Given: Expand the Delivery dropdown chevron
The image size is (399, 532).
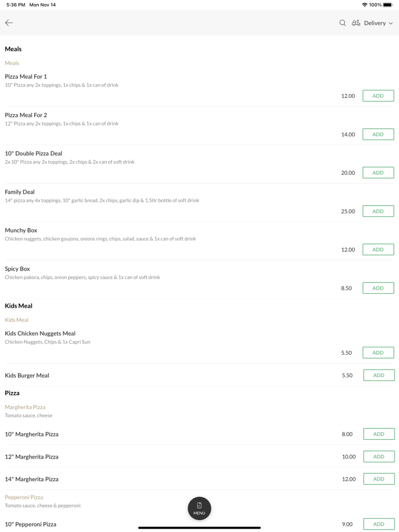Looking at the screenshot, I should point(391,23).
